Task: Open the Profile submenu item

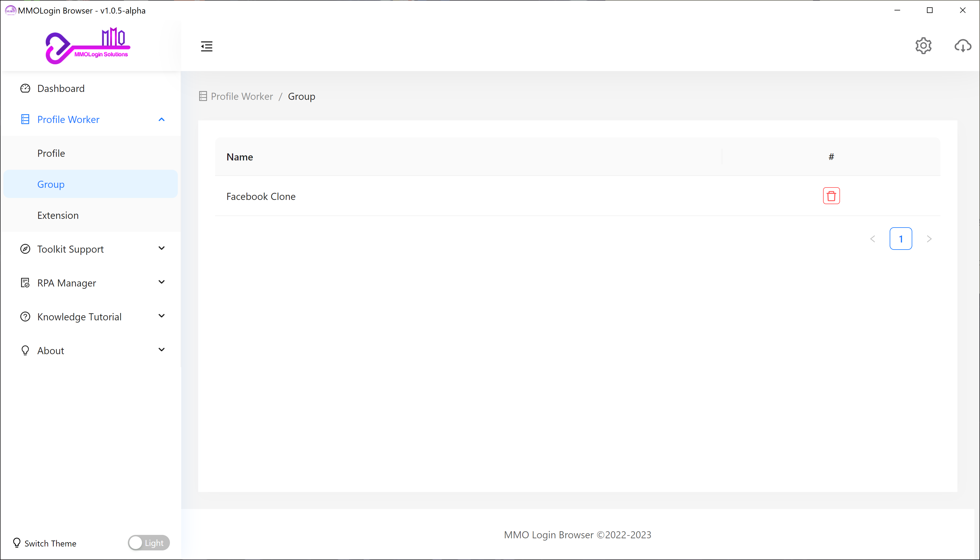Action: coord(51,153)
